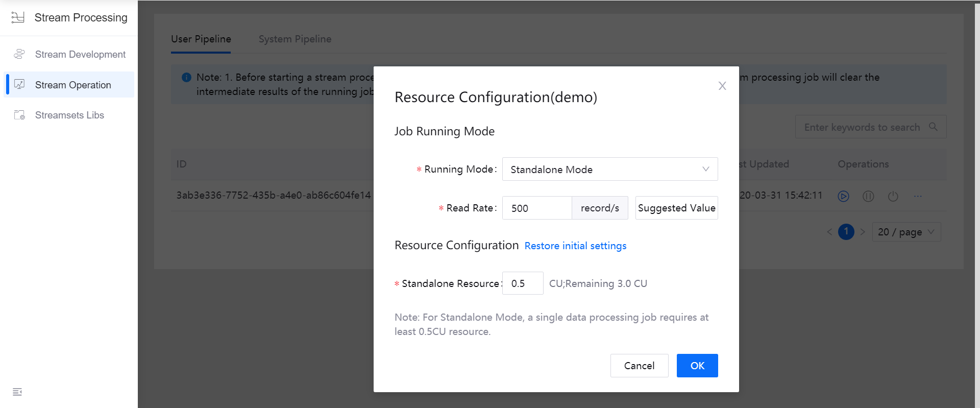Click the power/stop icon in Operations column

pyautogui.click(x=893, y=196)
